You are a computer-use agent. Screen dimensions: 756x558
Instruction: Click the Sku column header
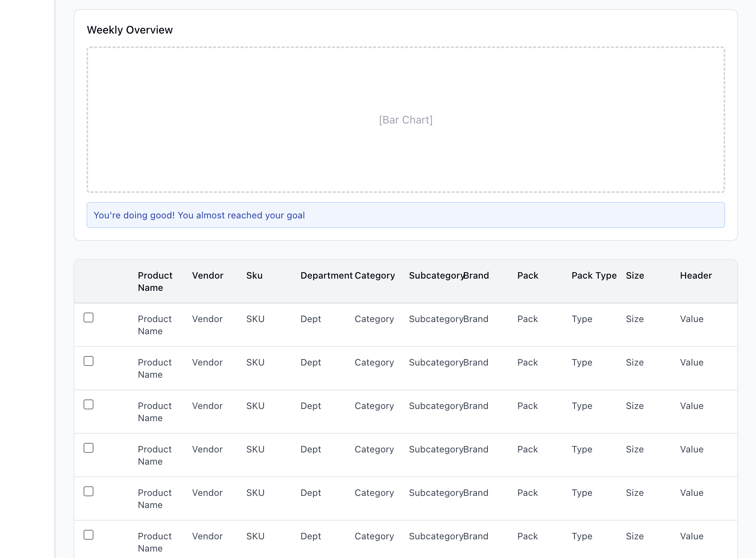click(x=254, y=276)
